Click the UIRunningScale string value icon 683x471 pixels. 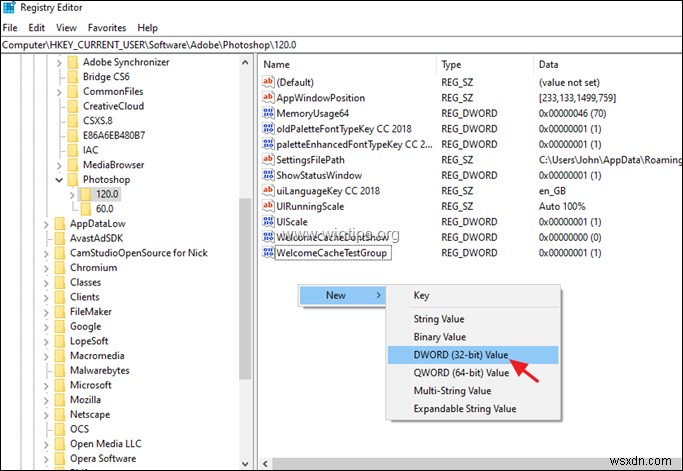pyautogui.click(x=268, y=206)
